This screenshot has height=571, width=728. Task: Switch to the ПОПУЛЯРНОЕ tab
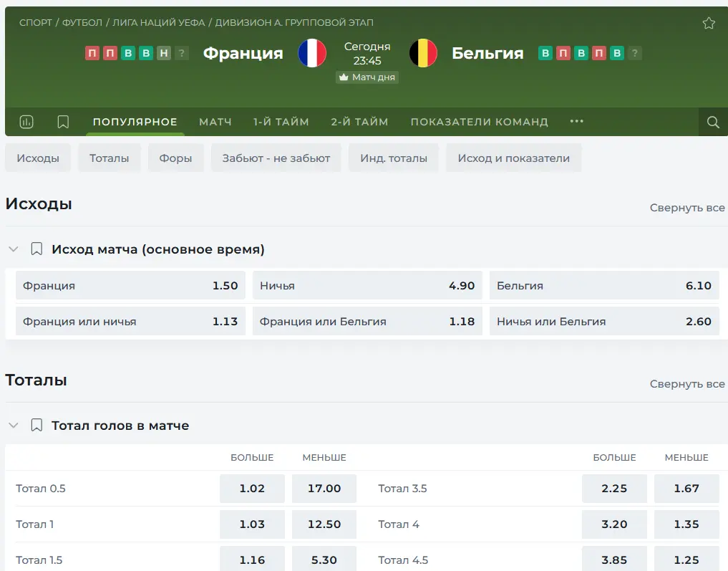pyautogui.click(x=135, y=122)
